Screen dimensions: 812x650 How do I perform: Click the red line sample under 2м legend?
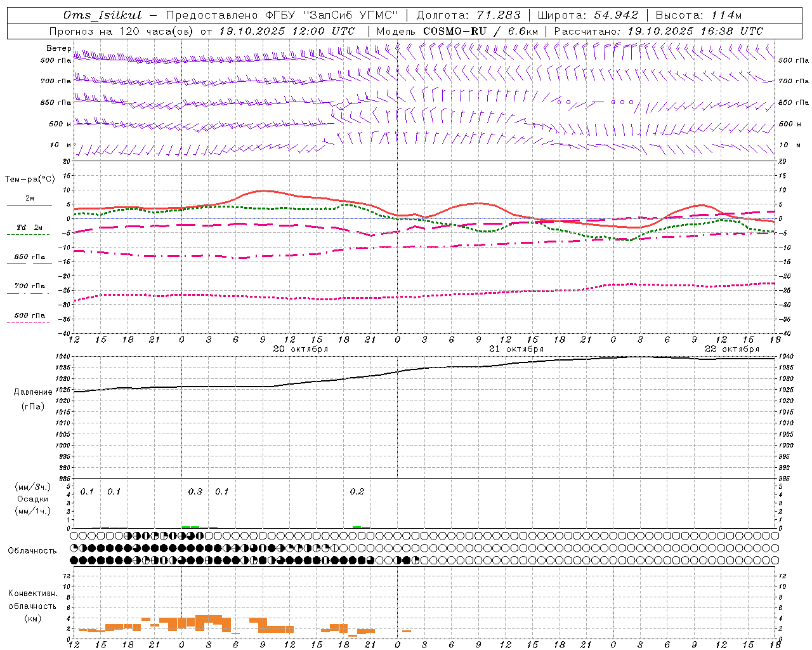[x=29, y=205]
